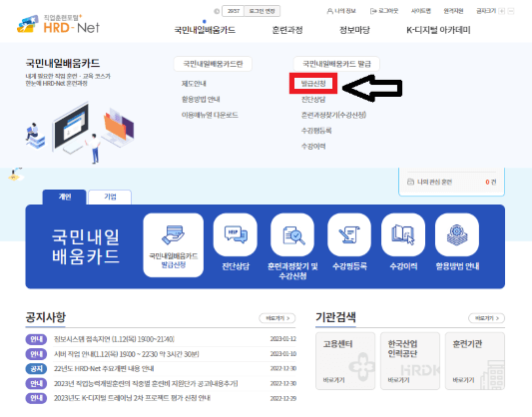Open 원격지원 link
Screen dimensions: 532x417
pyautogui.click(x=453, y=11)
